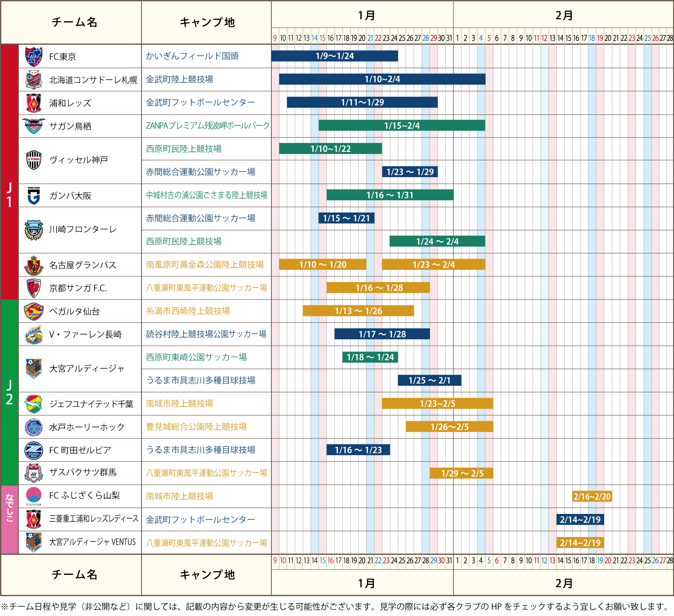The width and height of the screenshot is (674, 616).
Task: Select the 1/16〜1/28 京都サンガ bar
Action: click(378, 288)
